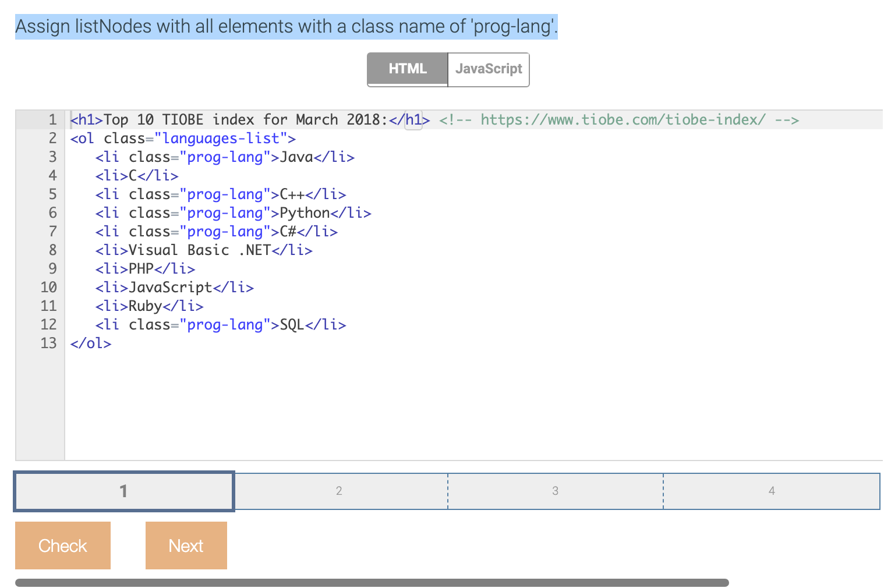Viewport: 884px width, 588px height.
Task: Switch to the JavaScript tab
Action: pos(488,69)
